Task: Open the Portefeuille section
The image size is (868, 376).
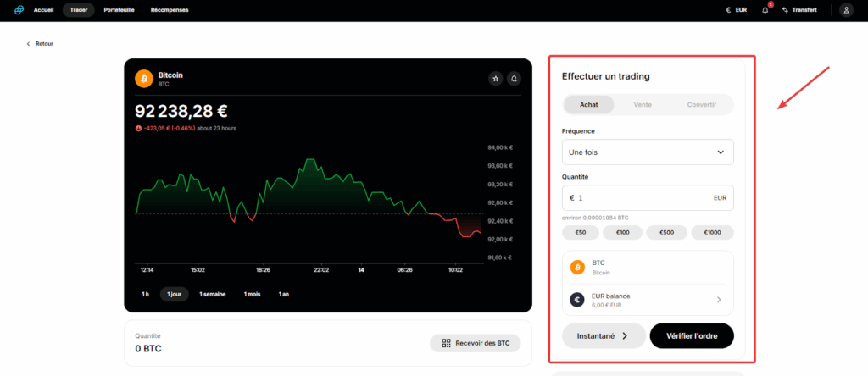Action: click(120, 10)
